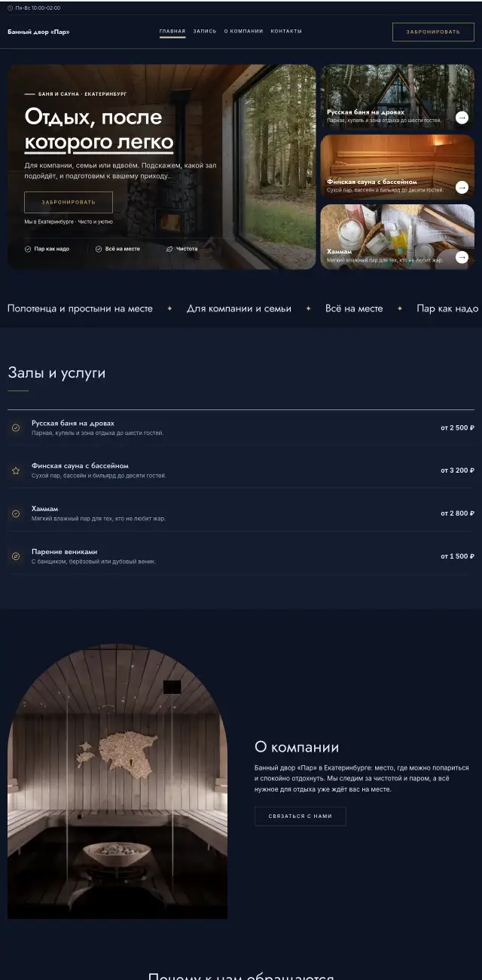Click the price от 2 800 ₽
Viewport: 482px width, 980px height.
[458, 513]
